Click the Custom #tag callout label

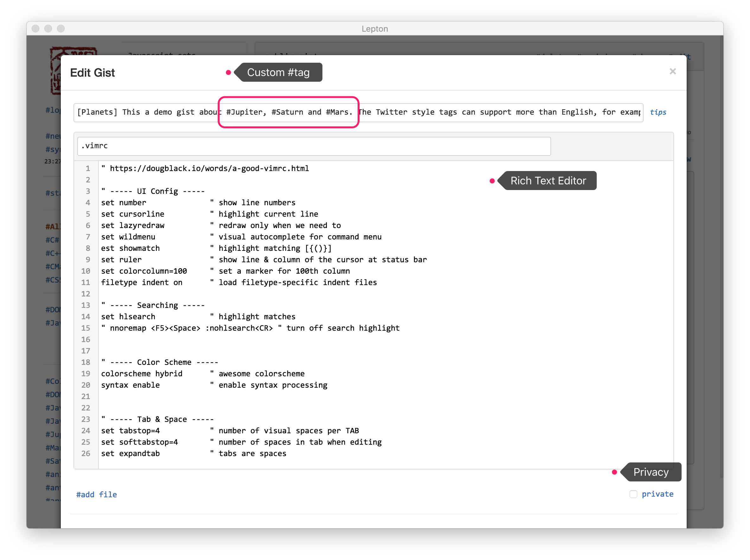point(278,73)
